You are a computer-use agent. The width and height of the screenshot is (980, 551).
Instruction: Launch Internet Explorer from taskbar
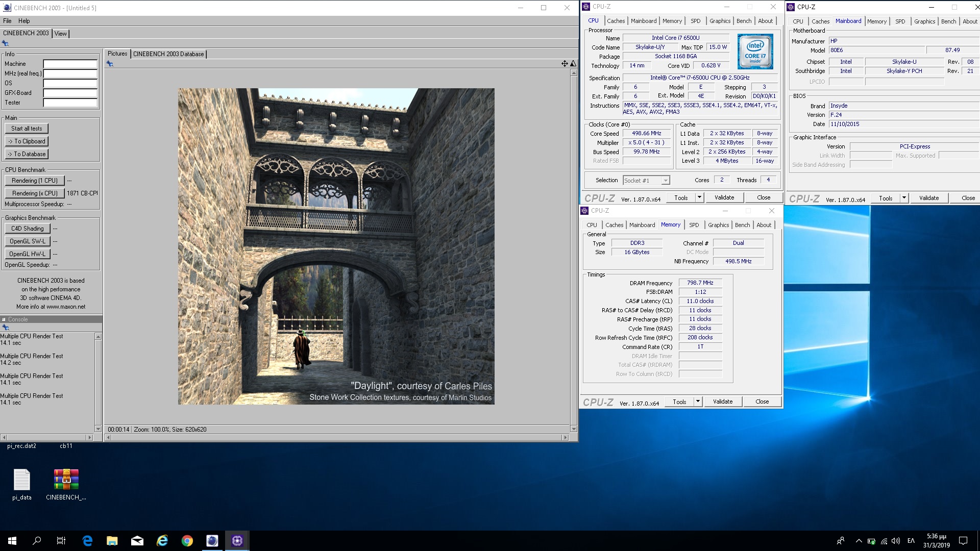click(162, 541)
